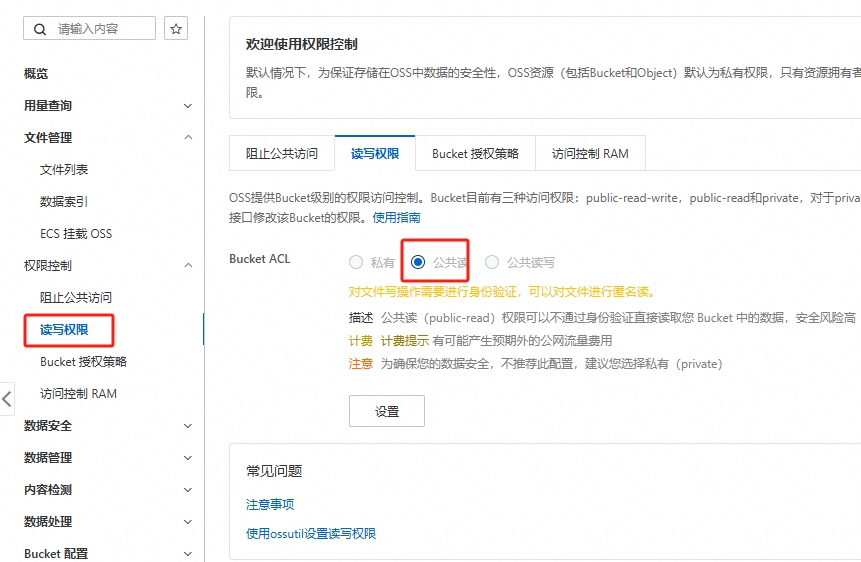The image size is (861, 562).
Task: Open sidebar item 读写权限
Action: [x=64, y=330]
